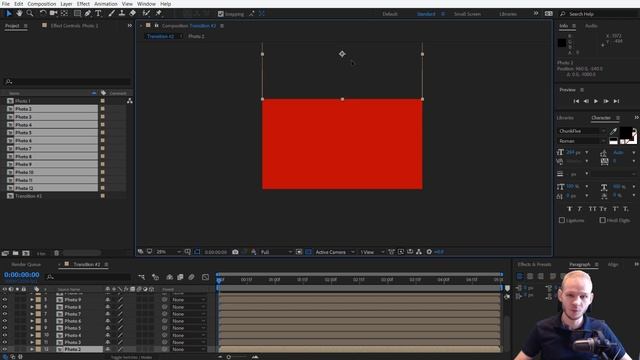Jump to last frame in Preview panel
Image resolution: width=640 pixels, height=360 pixels.
(616, 101)
